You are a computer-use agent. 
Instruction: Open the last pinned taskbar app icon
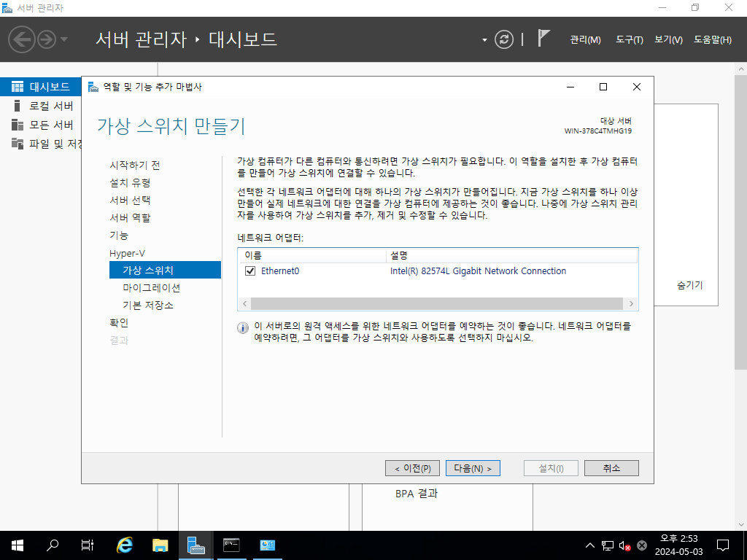click(x=267, y=545)
